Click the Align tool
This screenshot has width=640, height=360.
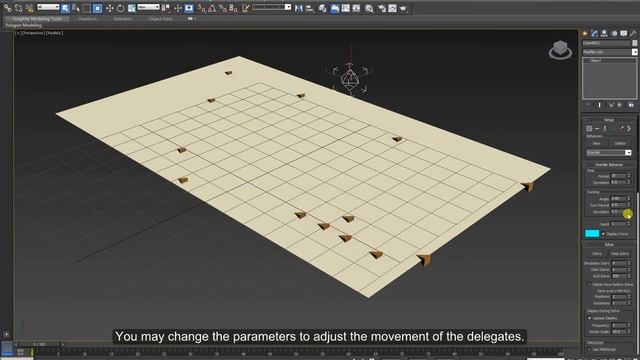(x=310, y=8)
